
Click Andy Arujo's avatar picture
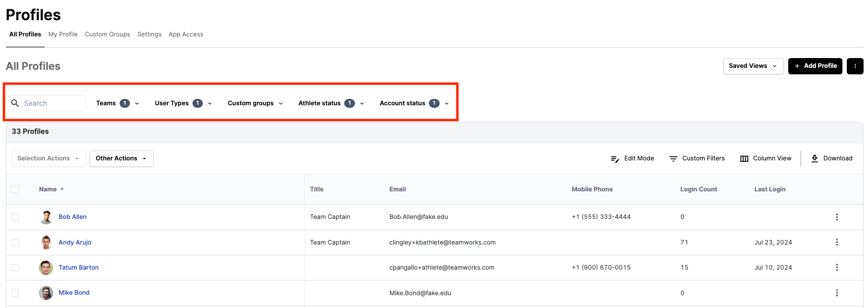(46, 243)
